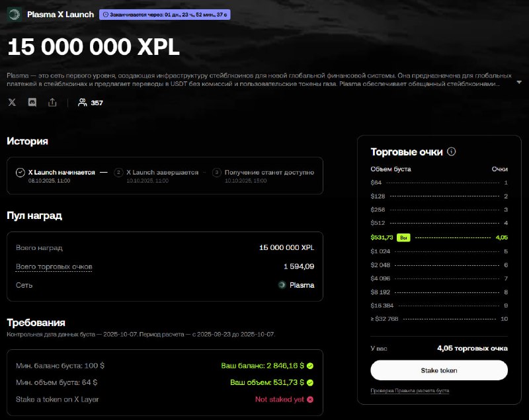Click the participants people icon near 357
Image resolution: width=529 pixels, height=420 pixels.
tap(82, 103)
